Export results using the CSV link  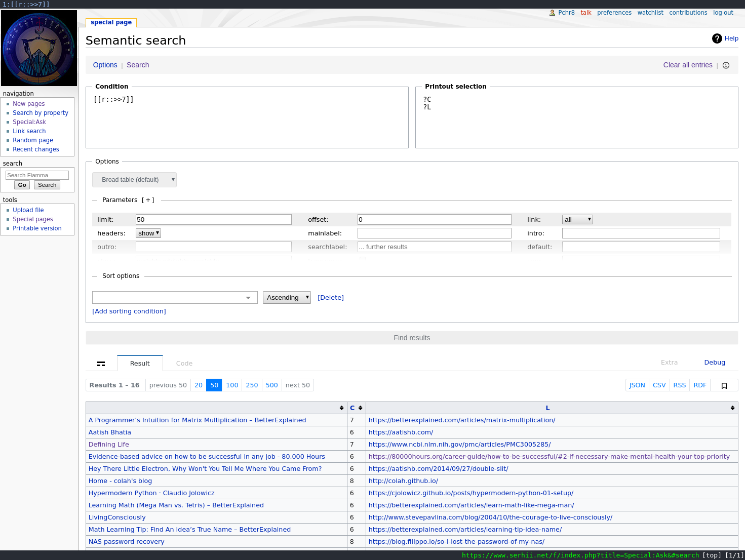pos(659,385)
